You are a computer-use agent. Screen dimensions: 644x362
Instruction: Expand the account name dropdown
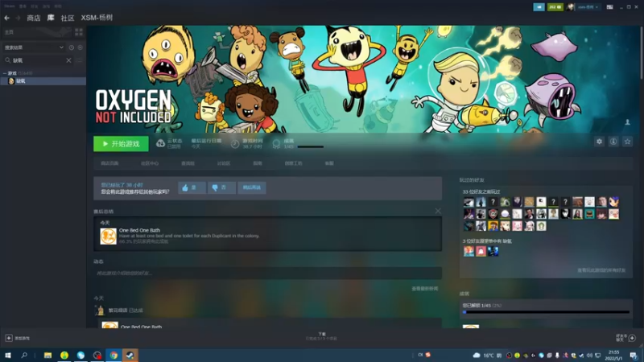(x=588, y=7)
